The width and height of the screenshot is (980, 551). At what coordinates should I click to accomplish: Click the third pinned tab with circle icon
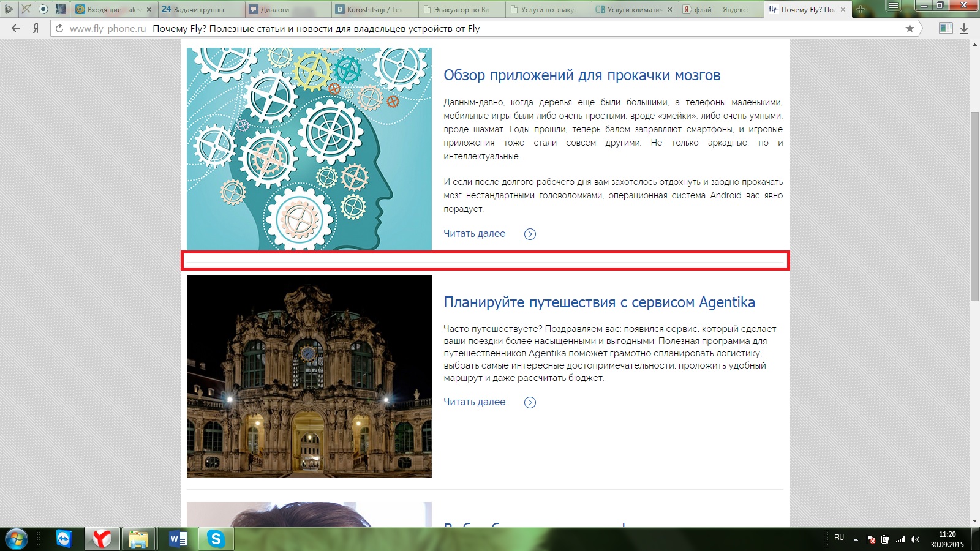click(x=43, y=9)
